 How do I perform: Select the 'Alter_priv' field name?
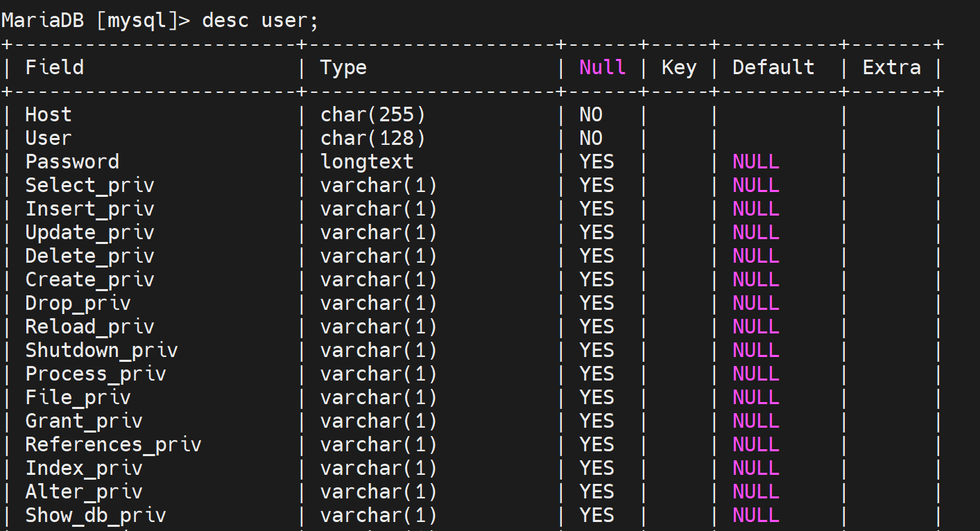pyautogui.click(x=84, y=491)
